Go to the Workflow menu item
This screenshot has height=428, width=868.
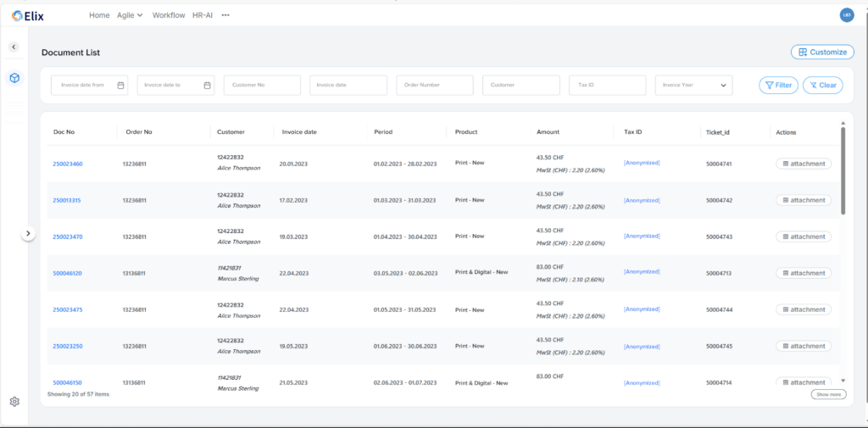click(169, 15)
